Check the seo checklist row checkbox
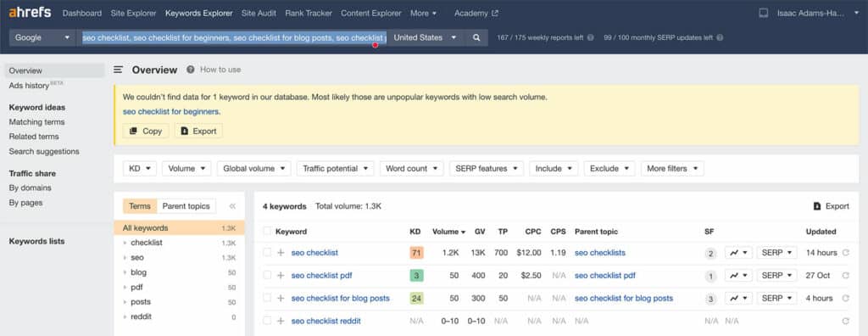The image size is (868, 336). [x=267, y=252]
